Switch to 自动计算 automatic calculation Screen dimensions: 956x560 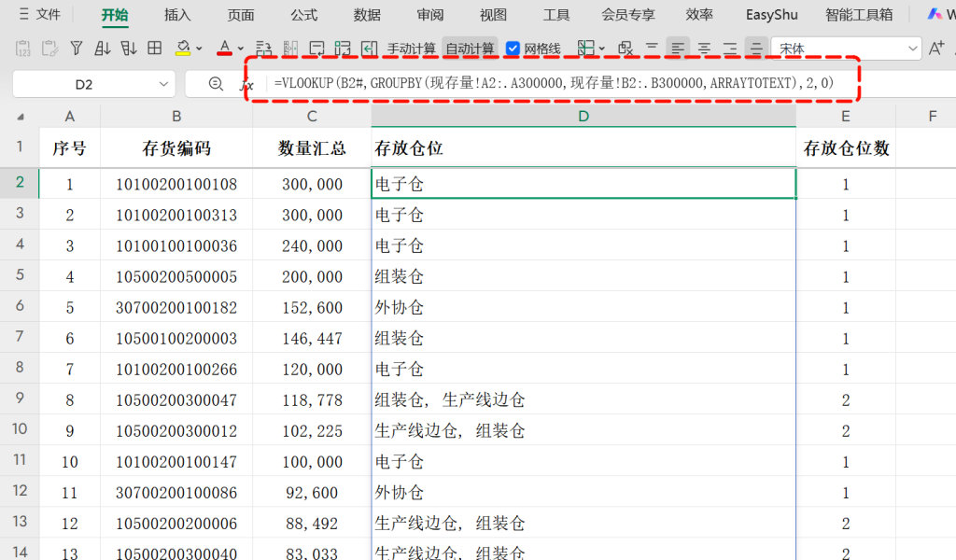pos(470,49)
